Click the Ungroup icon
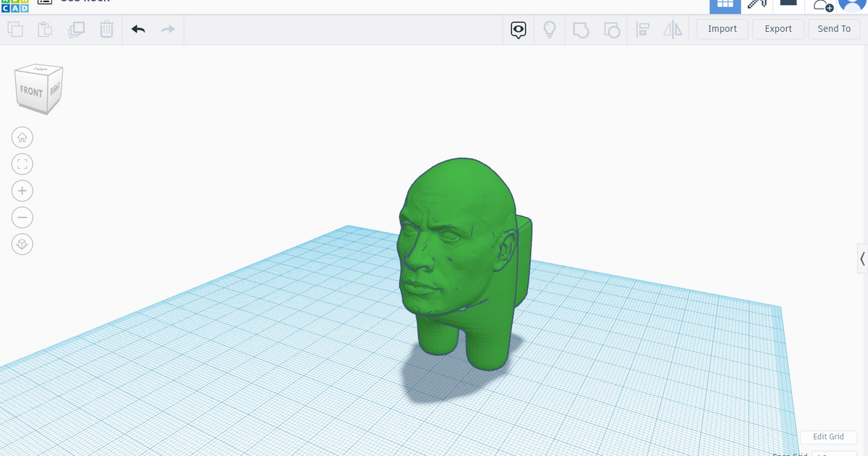This screenshot has width=868, height=456. 612,29
